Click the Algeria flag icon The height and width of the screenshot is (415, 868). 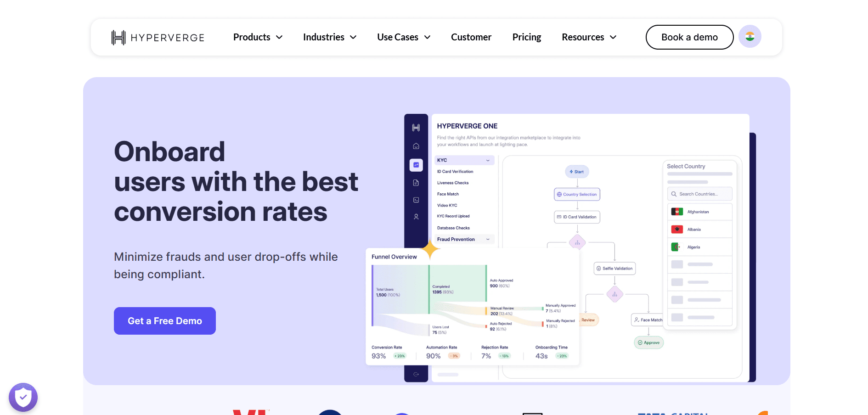[676, 247]
